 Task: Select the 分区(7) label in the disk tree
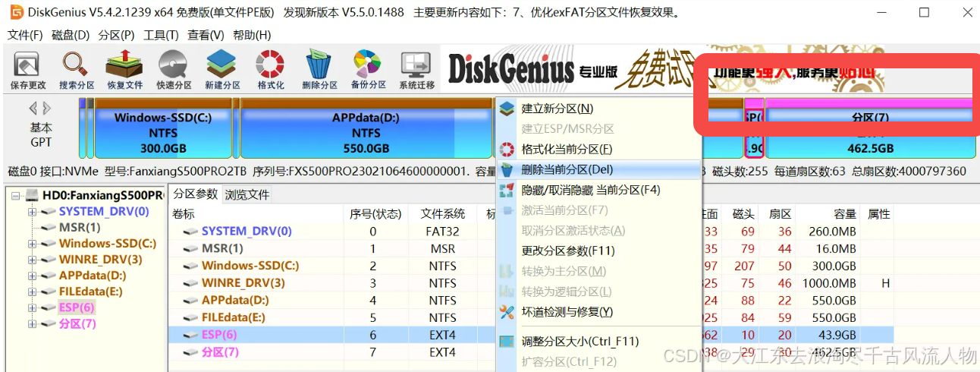(77, 324)
